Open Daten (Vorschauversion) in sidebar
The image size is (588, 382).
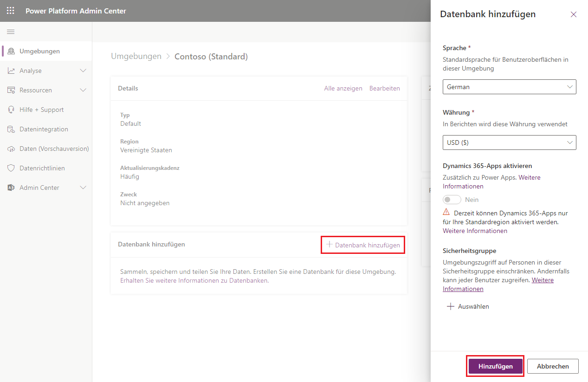click(x=46, y=149)
